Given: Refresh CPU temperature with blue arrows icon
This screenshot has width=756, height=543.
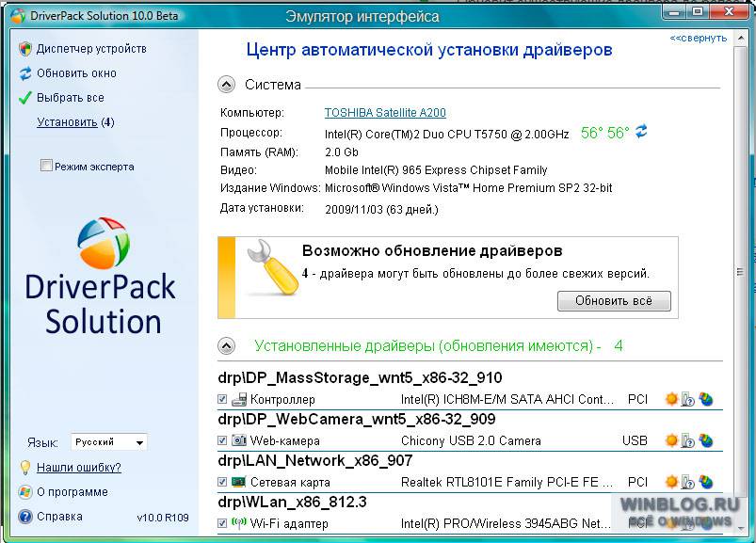Looking at the screenshot, I should pyautogui.click(x=641, y=131).
